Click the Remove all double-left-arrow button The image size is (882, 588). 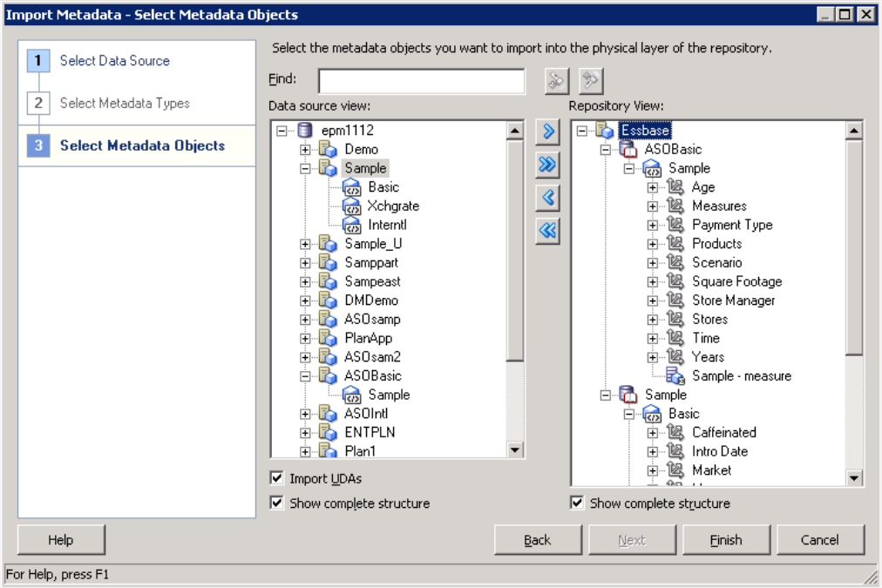click(548, 231)
